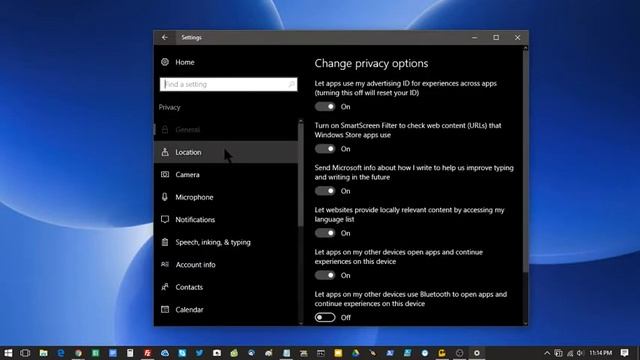Turn off the SmartScreen Filter toggle

pos(325,149)
